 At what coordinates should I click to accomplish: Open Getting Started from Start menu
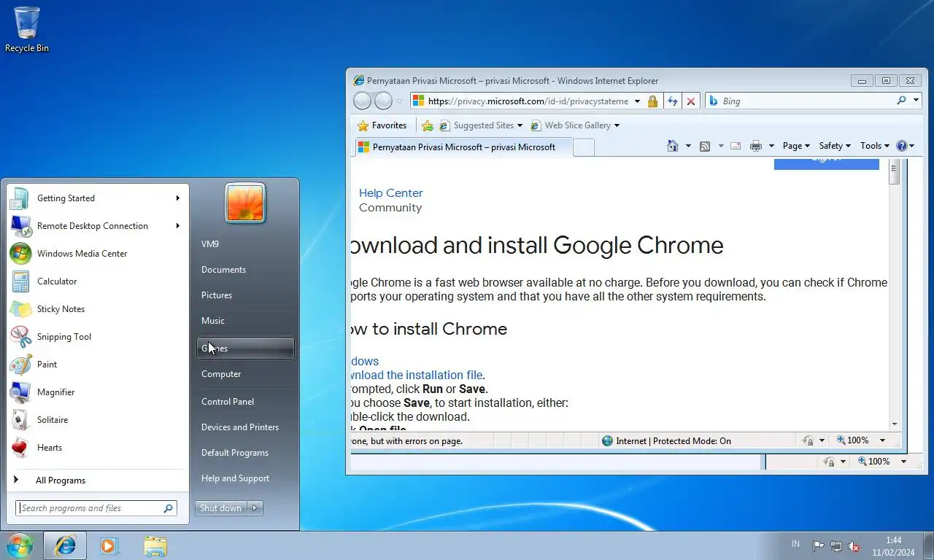[96, 198]
